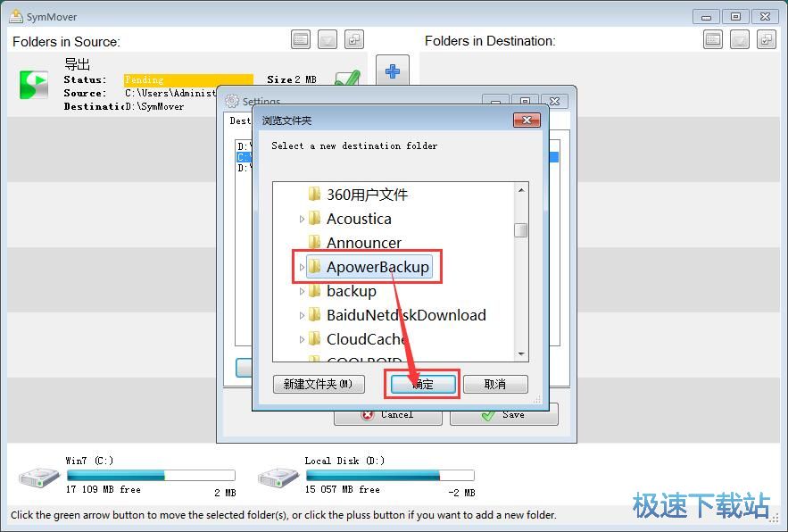Maximize the SymMover main window
Viewport: 788px width, 532px height.
735,17
